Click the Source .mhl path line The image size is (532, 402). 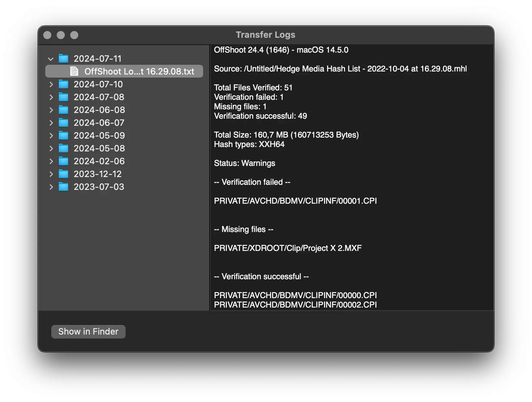point(340,69)
